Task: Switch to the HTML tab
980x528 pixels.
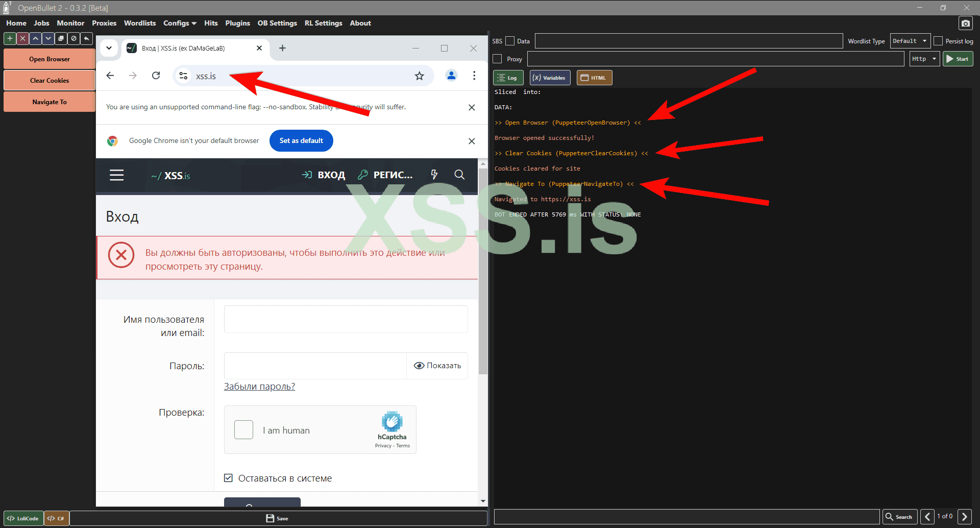Action: click(x=594, y=78)
